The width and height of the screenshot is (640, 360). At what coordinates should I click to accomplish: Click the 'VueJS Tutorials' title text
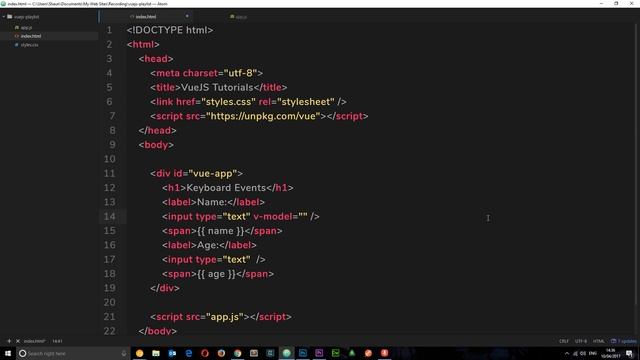(x=217, y=87)
